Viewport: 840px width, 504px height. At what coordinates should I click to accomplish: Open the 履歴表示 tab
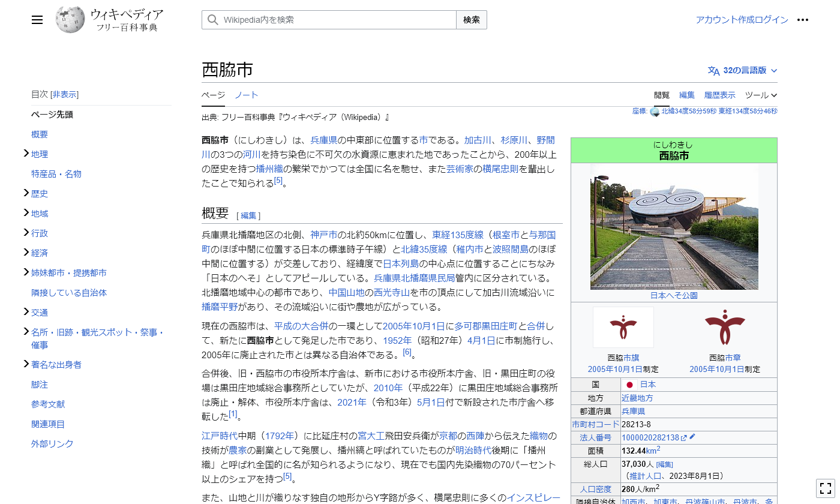[720, 95]
